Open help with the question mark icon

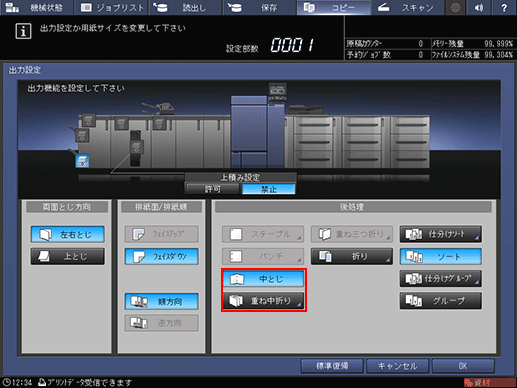(x=504, y=7)
